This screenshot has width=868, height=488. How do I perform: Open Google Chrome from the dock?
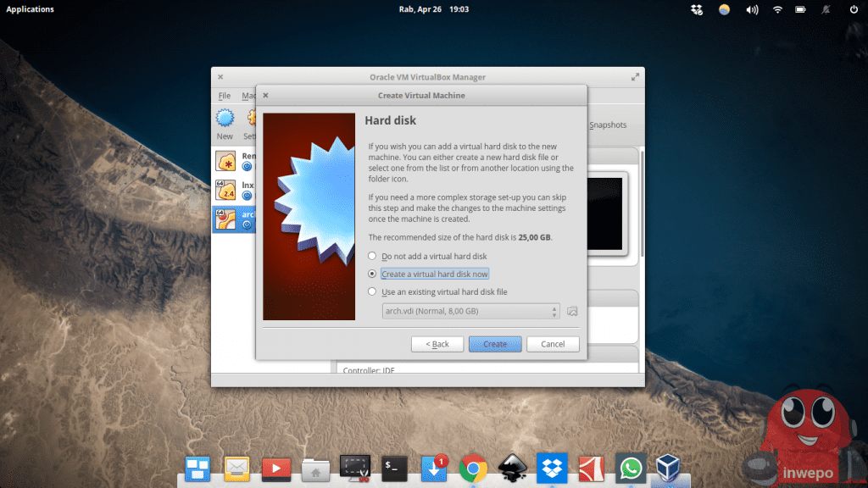coord(473,468)
